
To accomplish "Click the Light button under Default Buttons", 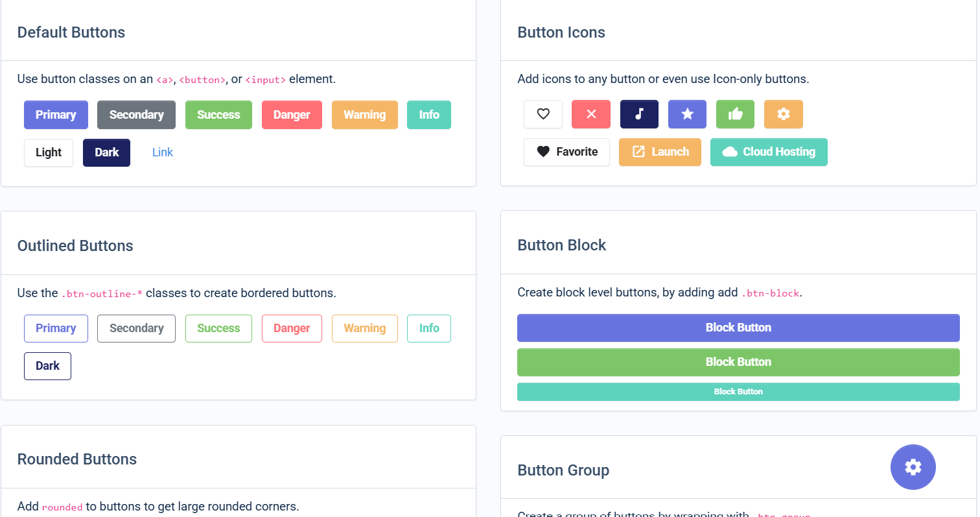I will point(48,152).
